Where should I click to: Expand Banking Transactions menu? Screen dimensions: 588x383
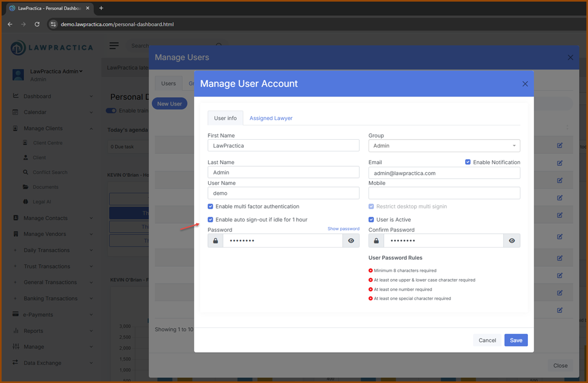[x=91, y=299]
